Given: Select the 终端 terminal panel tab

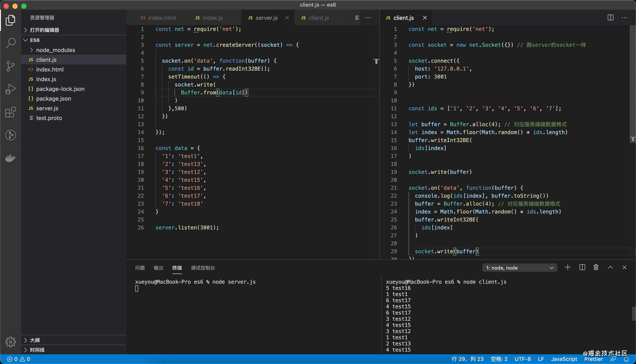Looking at the screenshot, I should [x=177, y=268].
